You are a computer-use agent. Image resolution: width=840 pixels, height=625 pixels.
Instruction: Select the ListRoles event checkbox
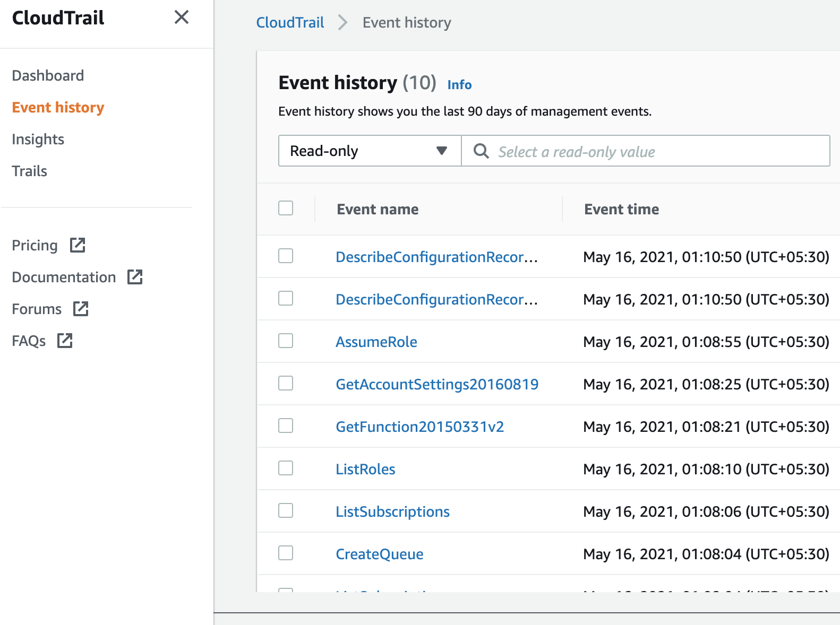click(286, 468)
